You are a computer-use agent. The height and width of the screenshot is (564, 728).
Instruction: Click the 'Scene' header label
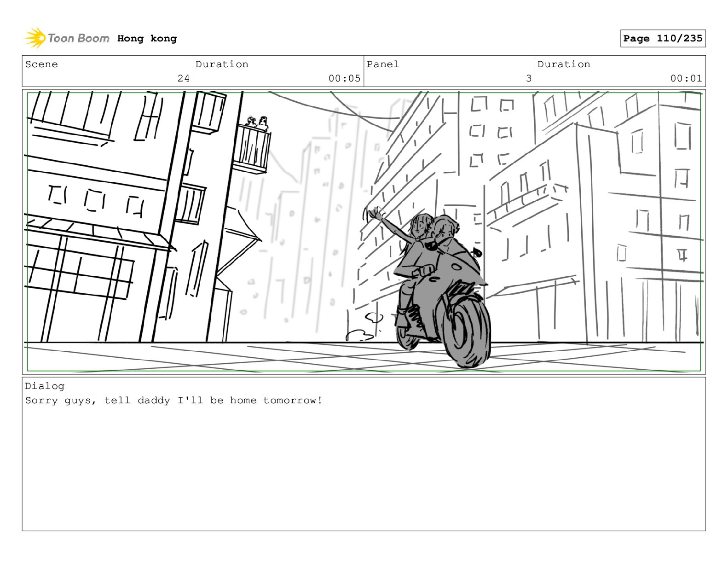pos(41,64)
